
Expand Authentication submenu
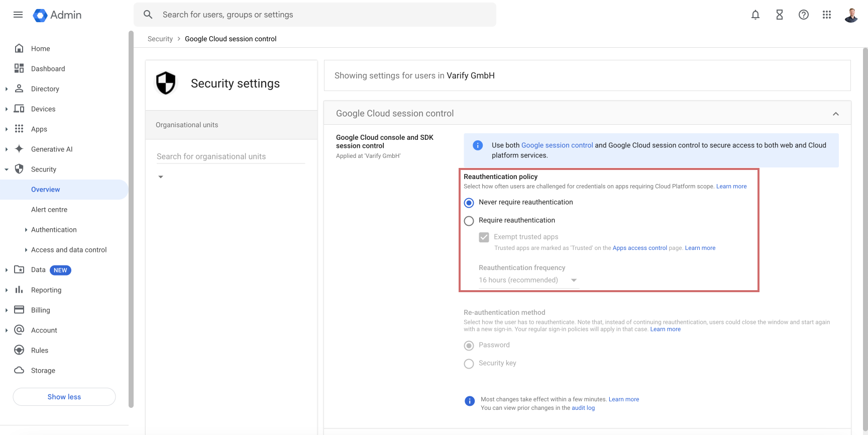pos(26,230)
